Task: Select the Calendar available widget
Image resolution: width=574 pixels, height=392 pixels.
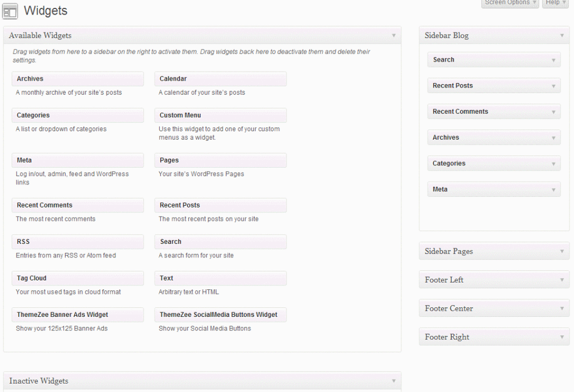Action: coord(220,79)
